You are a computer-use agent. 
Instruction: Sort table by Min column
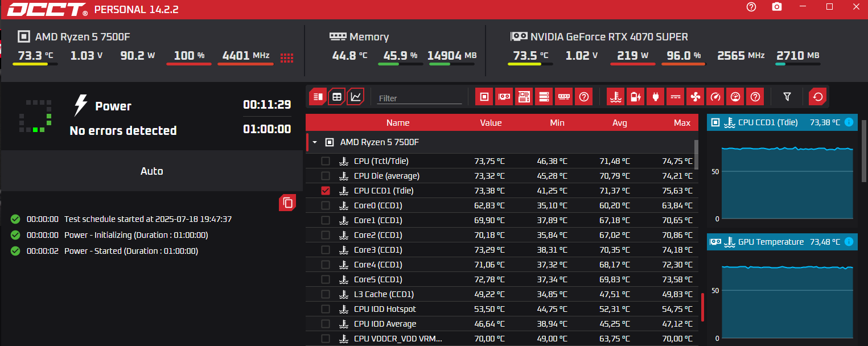(x=557, y=123)
